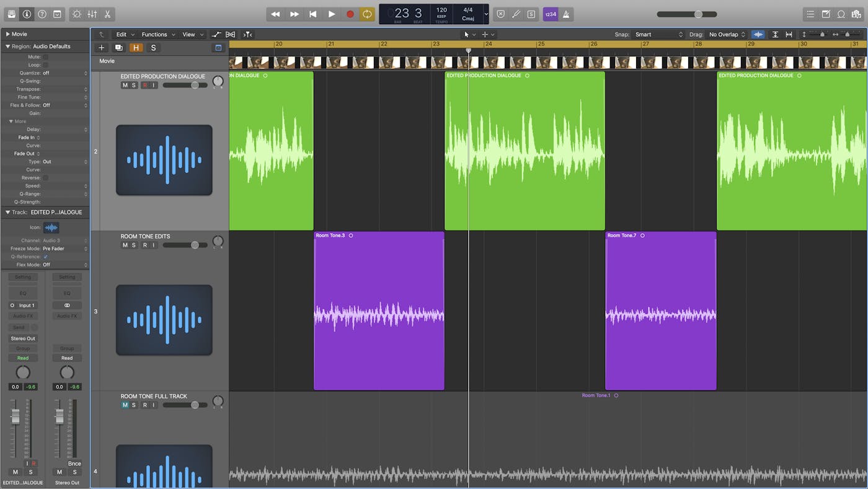Click the Replace mode X icon
This screenshot has width=868, height=489.
click(x=501, y=14)
